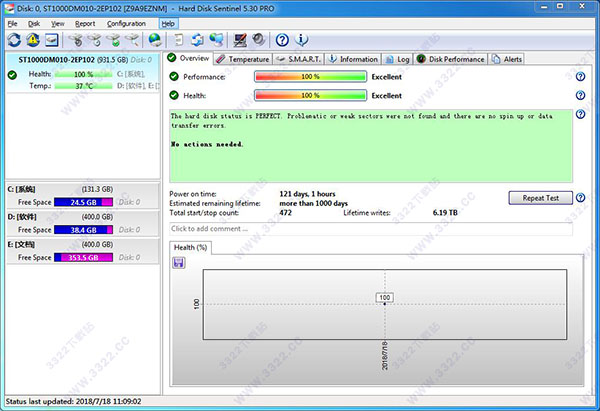
Task: Click the Performance 100 % gradient bar
Action: (310, 77)
